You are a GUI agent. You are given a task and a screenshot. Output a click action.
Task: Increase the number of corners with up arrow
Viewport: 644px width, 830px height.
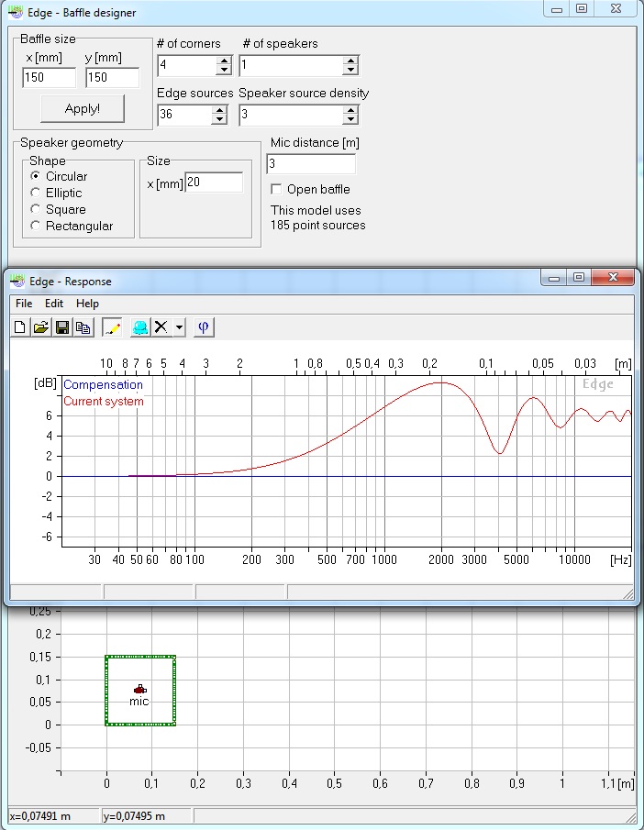pyautogui.click(x=223, y=61)
